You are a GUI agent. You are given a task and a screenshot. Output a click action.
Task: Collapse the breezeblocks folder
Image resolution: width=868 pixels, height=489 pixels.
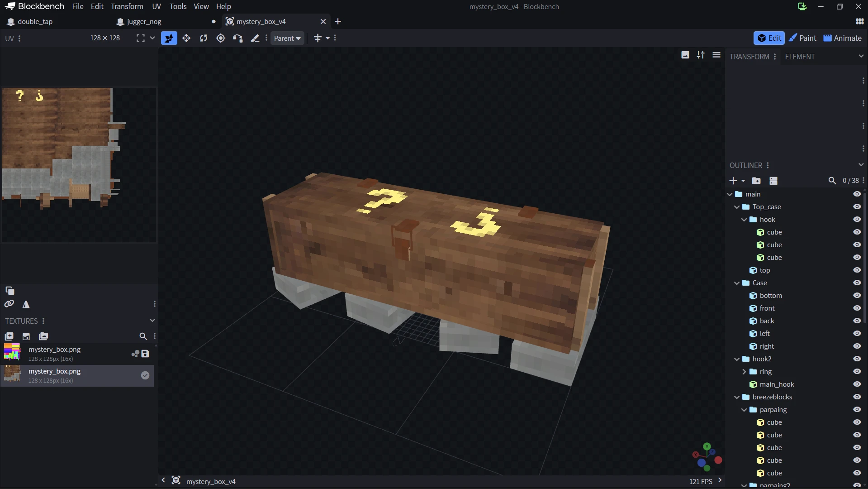click(x=737, y=397)
